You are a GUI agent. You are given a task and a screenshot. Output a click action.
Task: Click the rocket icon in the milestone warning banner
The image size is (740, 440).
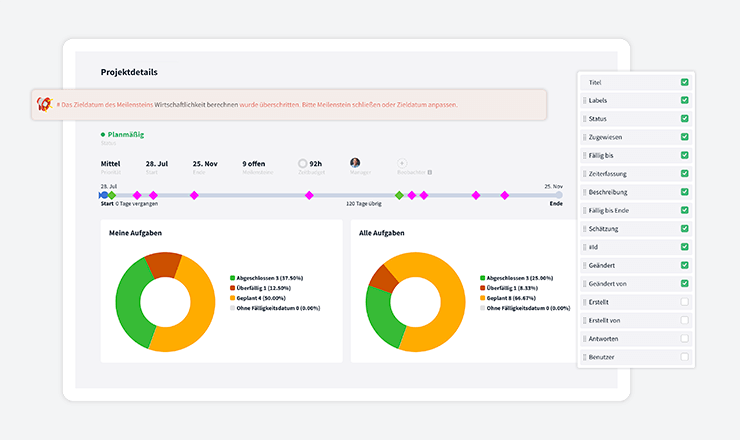pyautogui.click(x=44, y=104)
